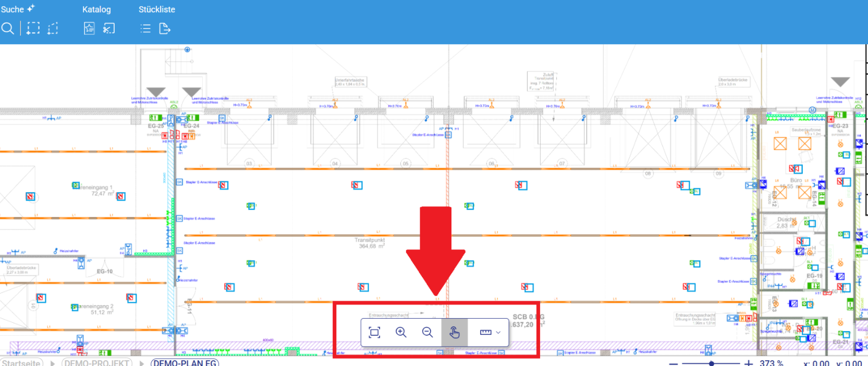Select the rectangle area selection tool
This screenshot has width=868, height=366.
point(33,28)
